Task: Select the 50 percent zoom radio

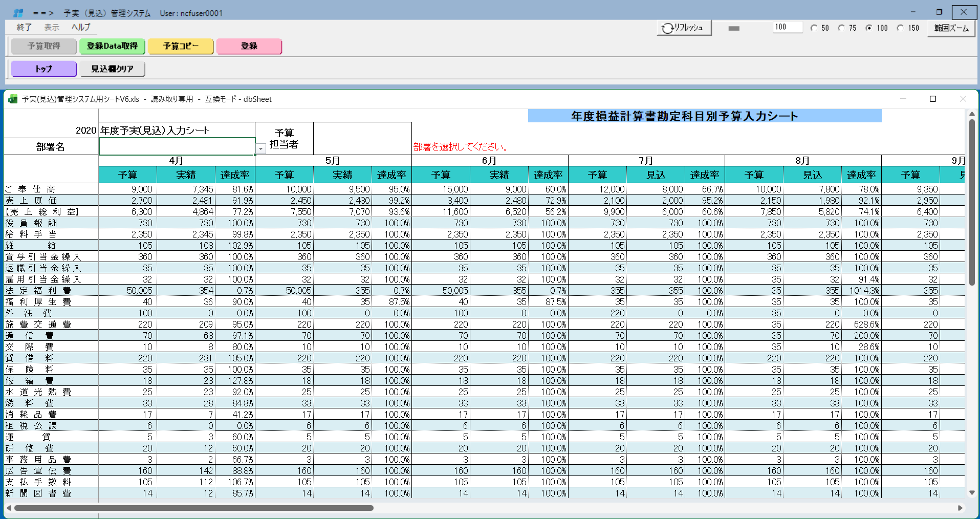Action: [814, 28]
